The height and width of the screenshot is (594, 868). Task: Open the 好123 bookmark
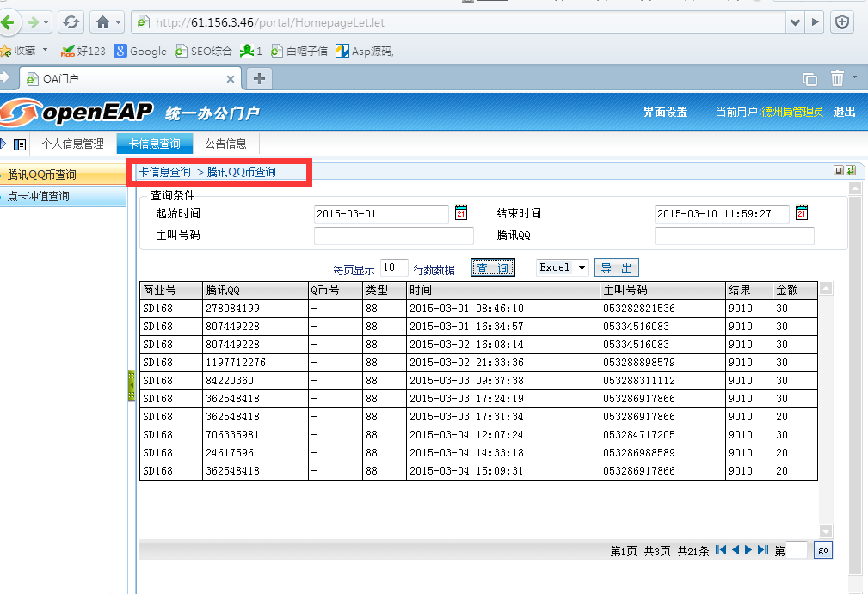coord(83,51)
